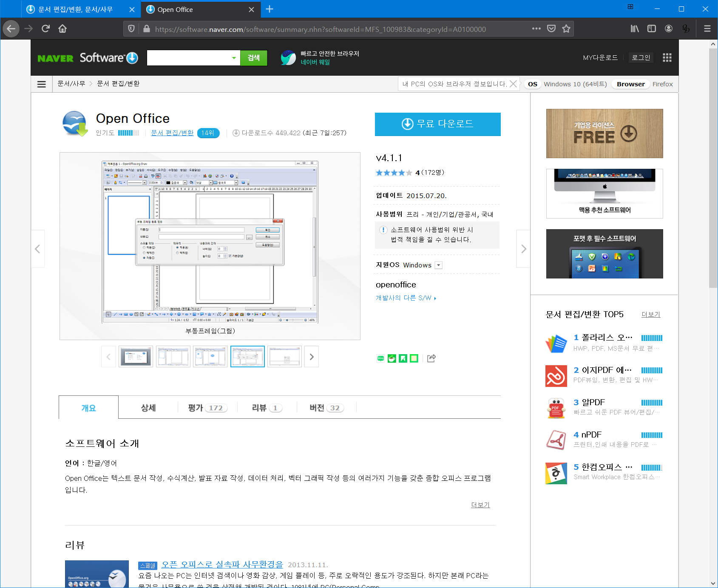Open the Firefox home page icon
The image size is (718, 588).
tap(62, 28)
